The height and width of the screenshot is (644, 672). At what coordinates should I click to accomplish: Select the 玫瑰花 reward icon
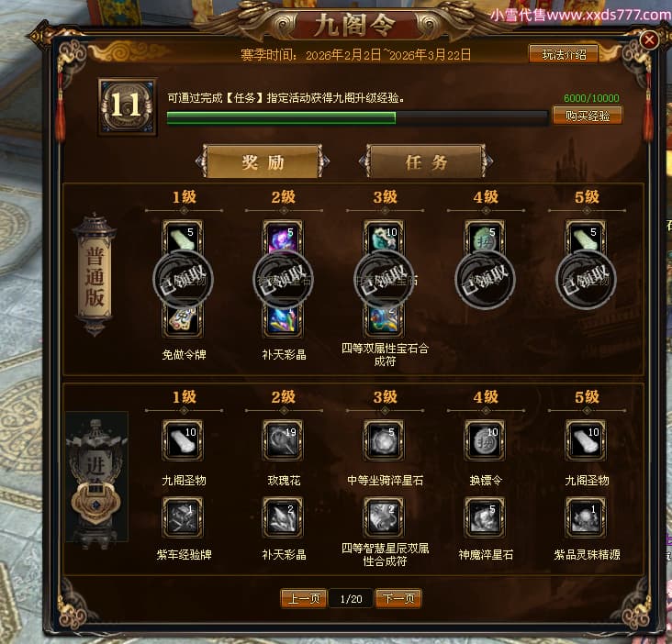[x=284, y=439]
